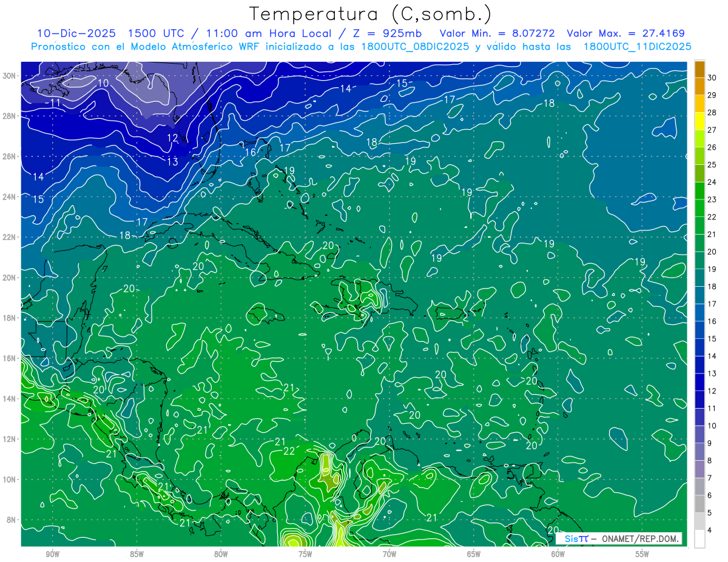Image resolution: width=728 pixels, height=562 pixels.
Task: Click the '27' label on the colorbar
Action: tap(712, 130)
